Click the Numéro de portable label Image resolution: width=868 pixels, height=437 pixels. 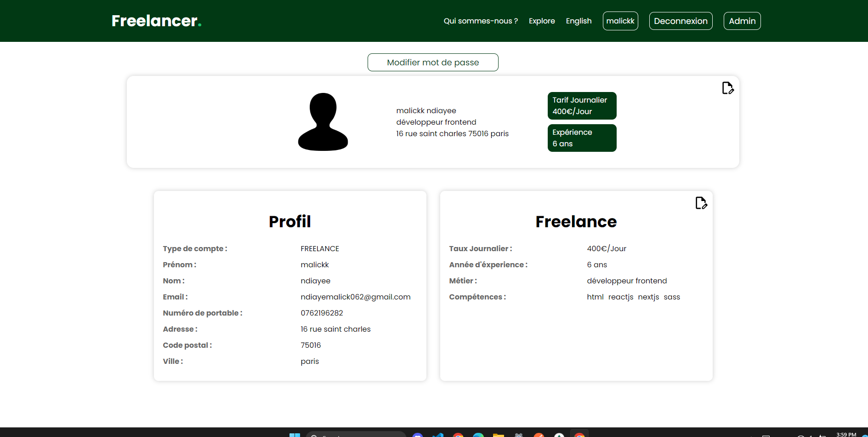coord(203,313)
